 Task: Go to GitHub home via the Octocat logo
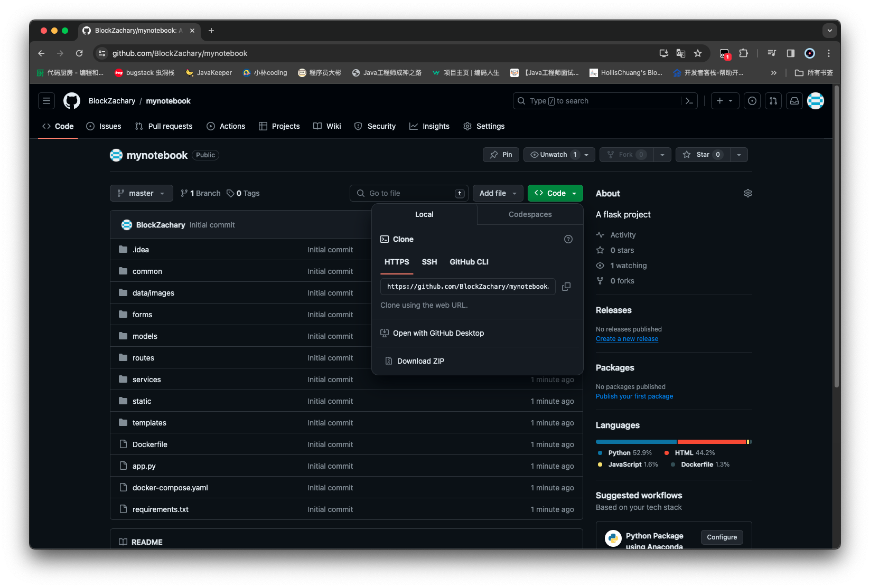click(72, 101)
